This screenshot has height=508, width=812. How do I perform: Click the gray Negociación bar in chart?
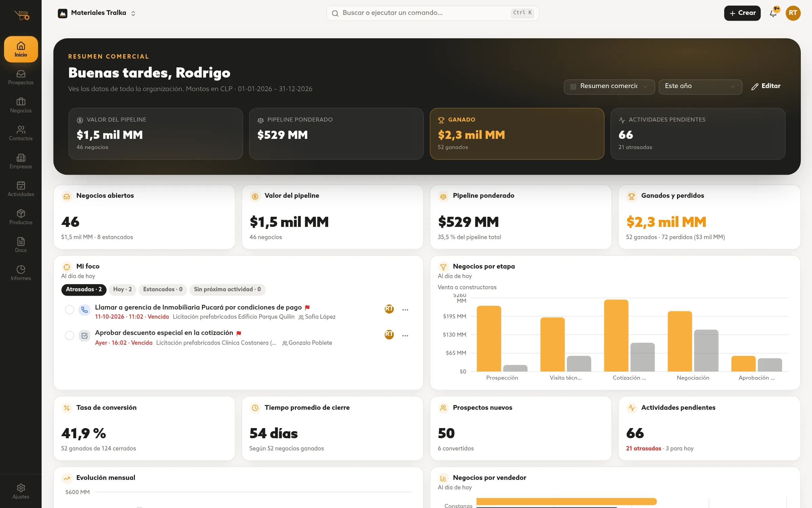click(706, 351)
